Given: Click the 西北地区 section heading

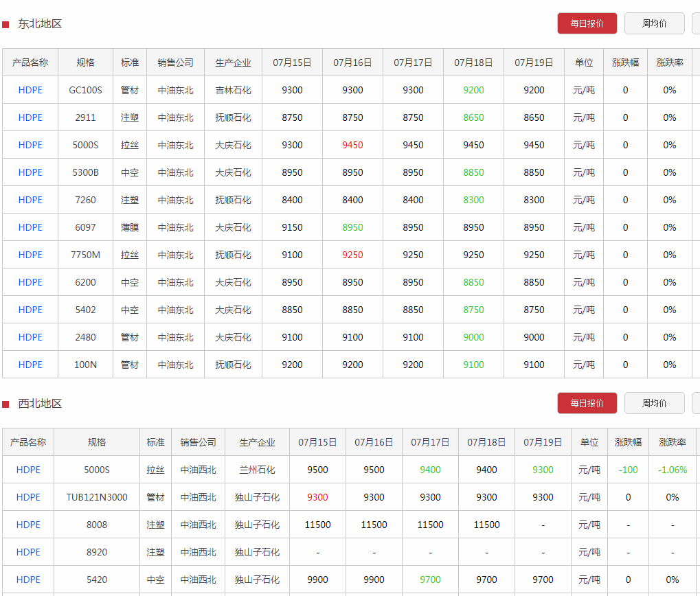Looking at the screenshot, I should coord(40,403).
